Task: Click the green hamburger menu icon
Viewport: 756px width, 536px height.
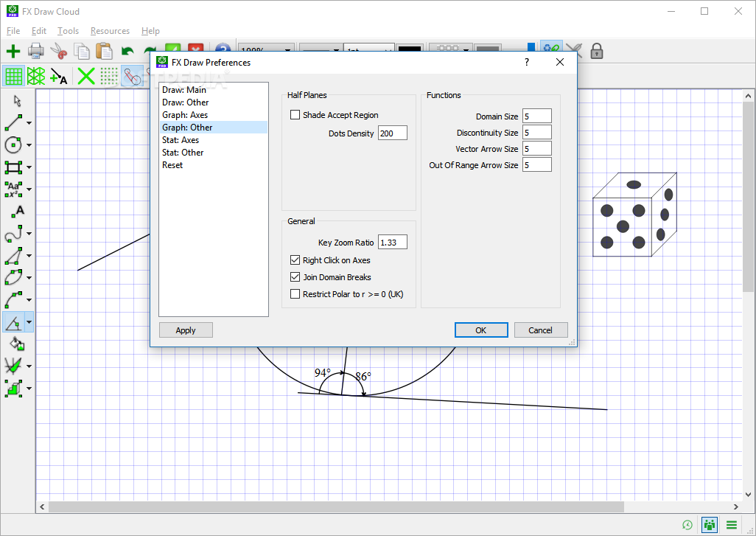Action: [x=732, y=525]
